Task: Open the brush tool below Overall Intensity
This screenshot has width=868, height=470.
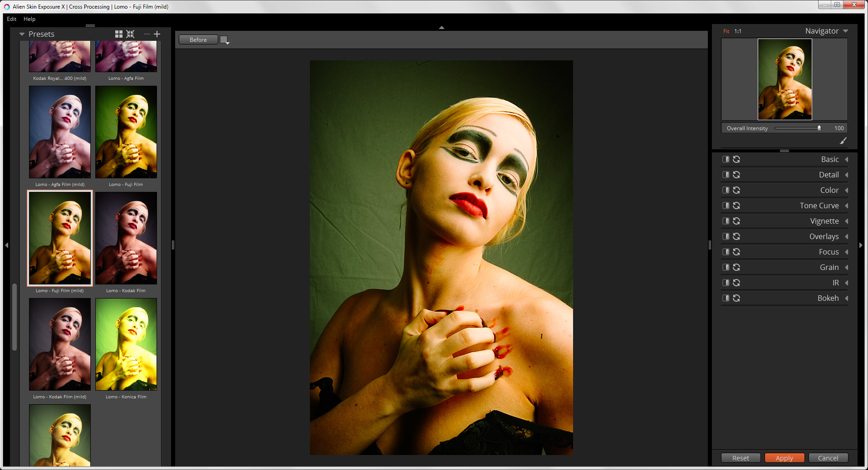Action: [x=843, y=141]
